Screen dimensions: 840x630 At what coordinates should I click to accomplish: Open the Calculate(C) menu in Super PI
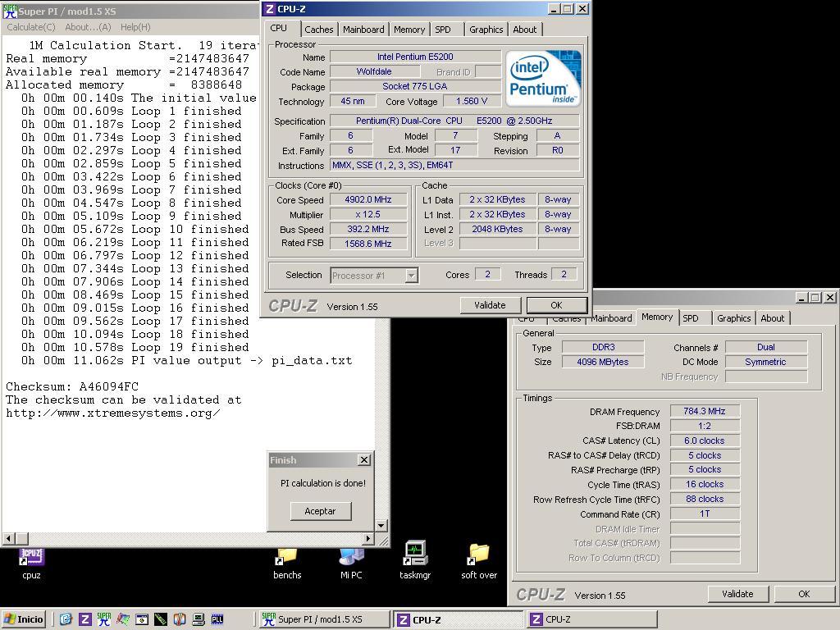pyautogui.click(x=30, y=27)
